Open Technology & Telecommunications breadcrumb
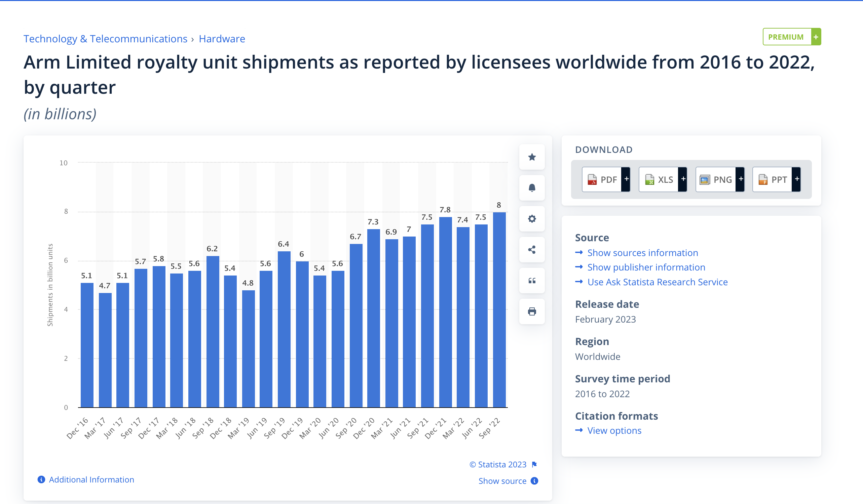 106,39
